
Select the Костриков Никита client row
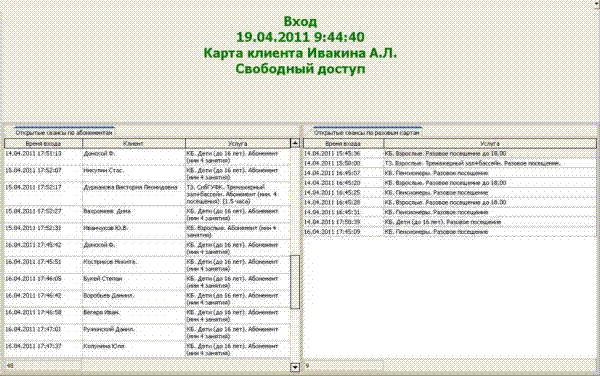pos(148,265)
